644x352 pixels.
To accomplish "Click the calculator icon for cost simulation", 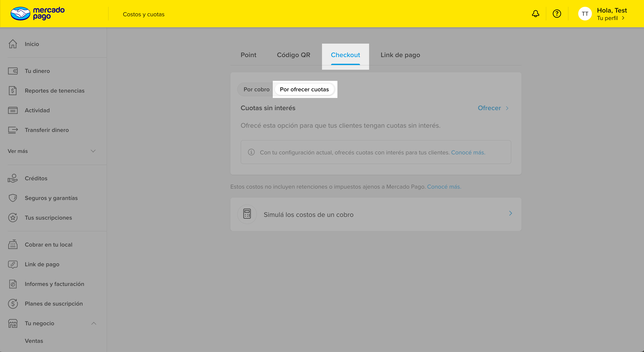I will pos(247,214).
